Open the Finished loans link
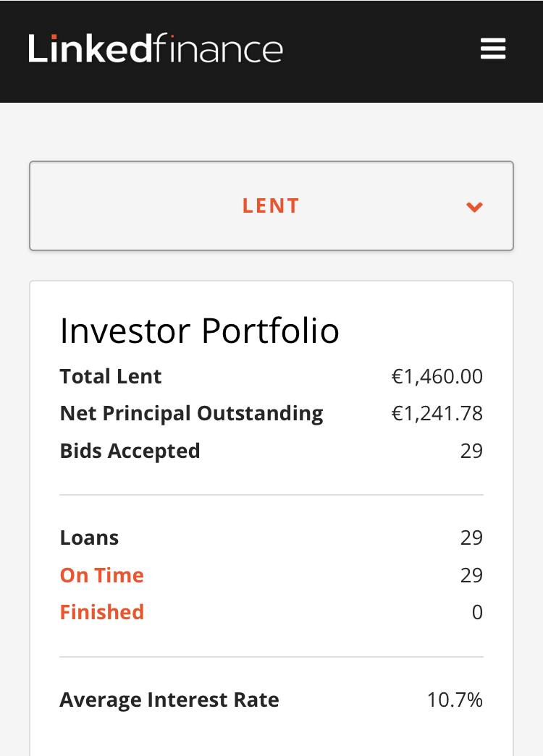 click(102, 612)
